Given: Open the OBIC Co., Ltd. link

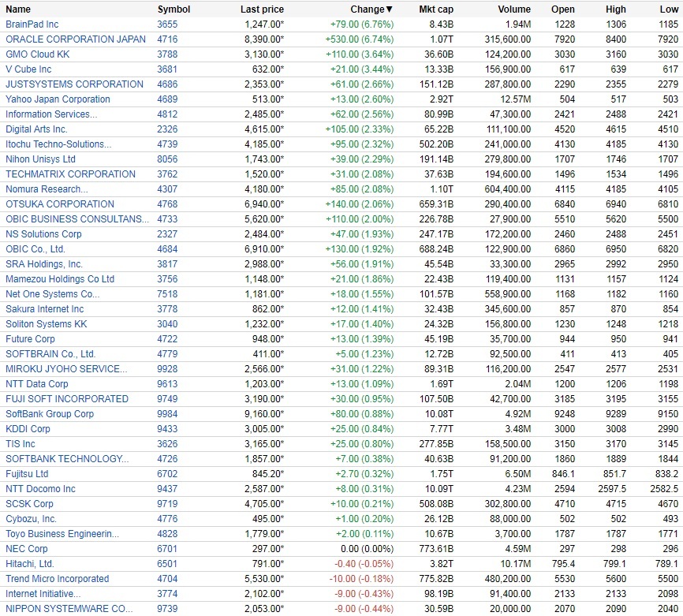Looking at the screenshot, I should point(35,249).
